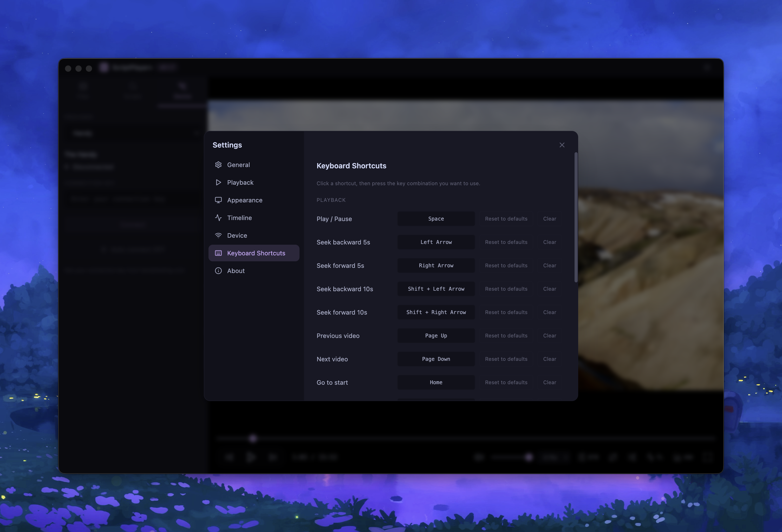This screenshot has width=782, height=532.
Task: Click the Keyboard Shortcuts keyboard icon
Action: (x=218, y=253)
